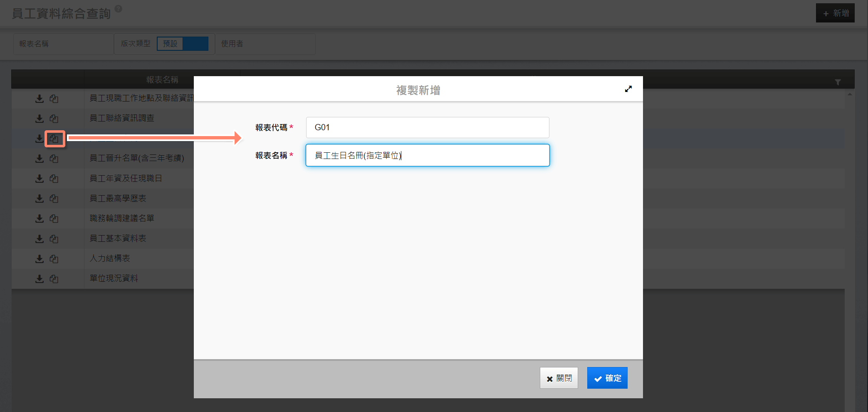Image resolution: width=868 pixels, height=412 pixels.
Task: Toggle the 版次類型 預設 switch
Action: click(183, 44)
